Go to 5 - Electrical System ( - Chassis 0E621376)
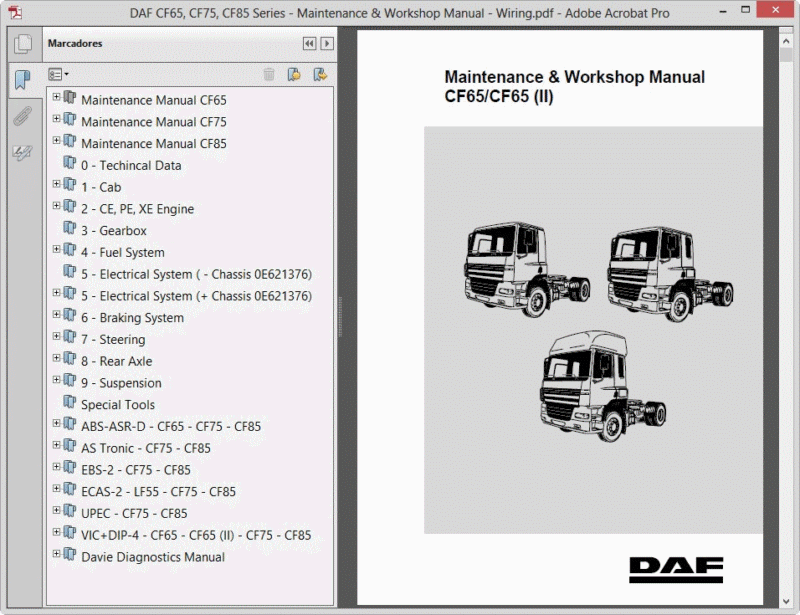800x615 pixels. point(196,274)
